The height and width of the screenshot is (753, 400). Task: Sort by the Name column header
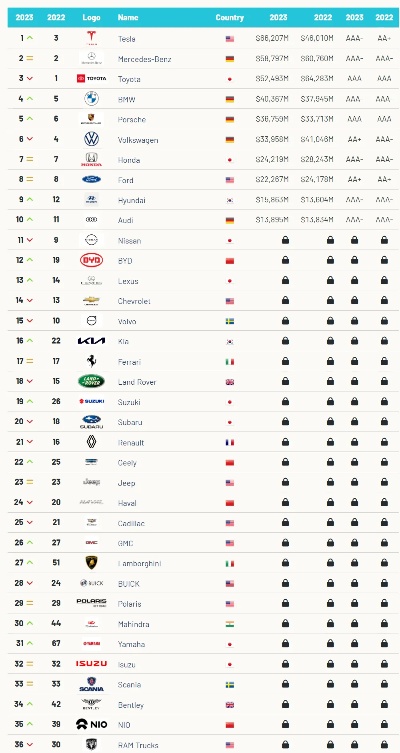click(x=128, y=17)
